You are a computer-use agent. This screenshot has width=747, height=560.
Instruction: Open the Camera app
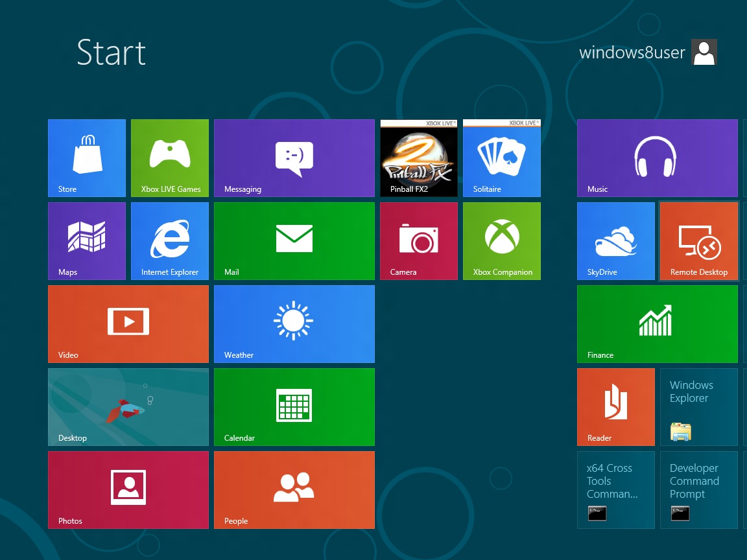pos(418,240)
